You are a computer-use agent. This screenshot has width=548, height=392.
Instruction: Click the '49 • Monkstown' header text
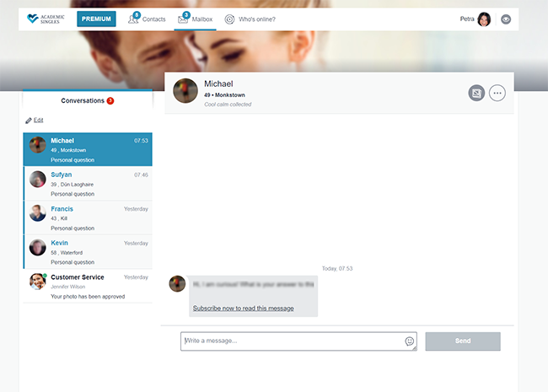click(x=224, y=95)
